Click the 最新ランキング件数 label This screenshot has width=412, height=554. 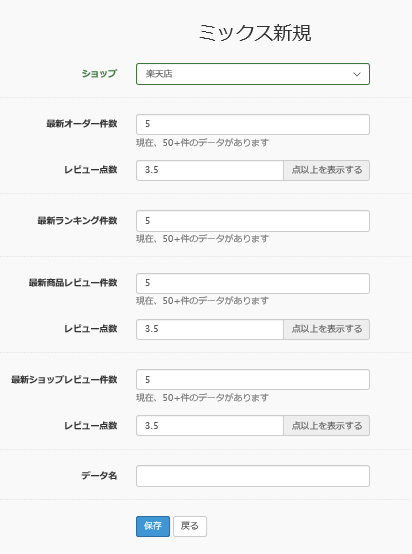click(x=77, y=221)
